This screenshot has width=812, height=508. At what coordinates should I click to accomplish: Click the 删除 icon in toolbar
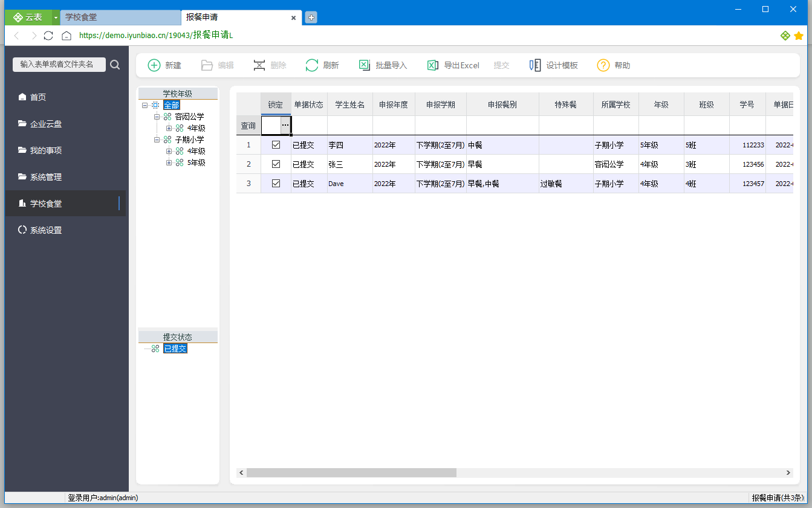(259, 65)
